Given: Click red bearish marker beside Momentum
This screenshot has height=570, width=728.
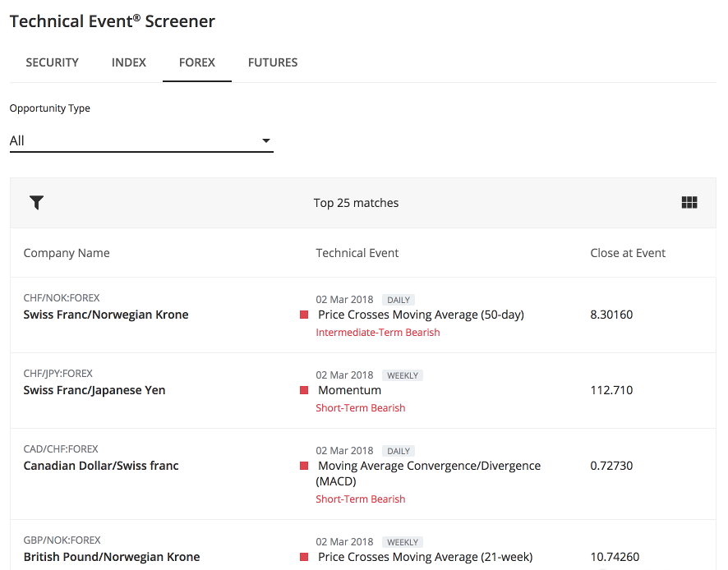Looking at the screenshot, I should (304, 390).
